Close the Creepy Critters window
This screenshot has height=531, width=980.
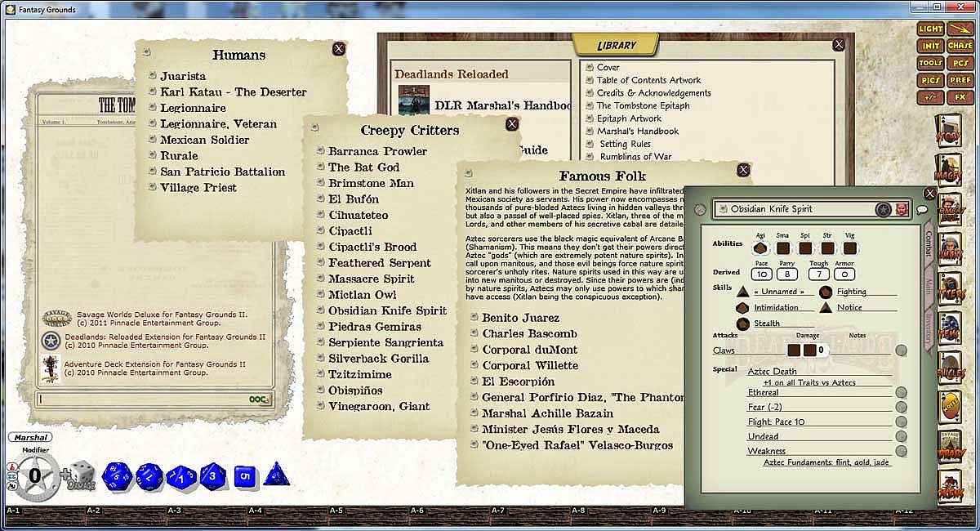pos(512,124)
